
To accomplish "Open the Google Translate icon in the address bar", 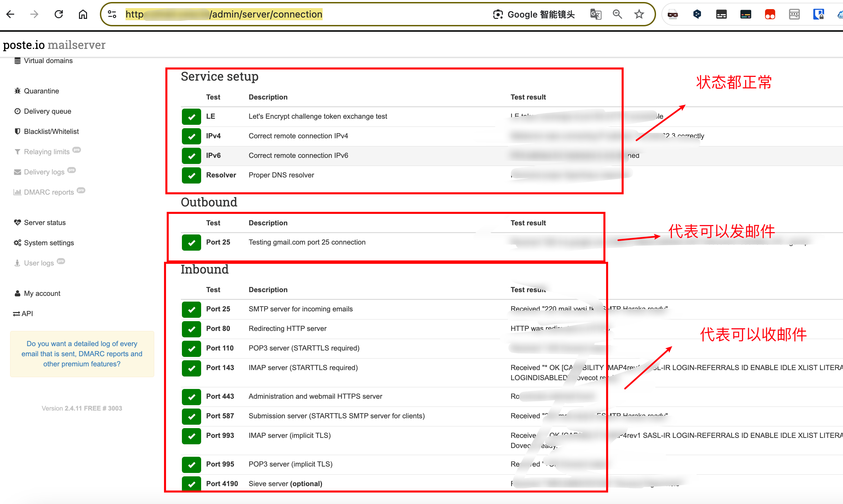I will 595,14.
